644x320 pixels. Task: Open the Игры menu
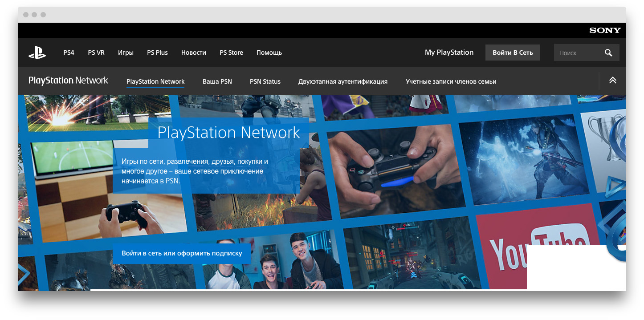pos(126,53)
